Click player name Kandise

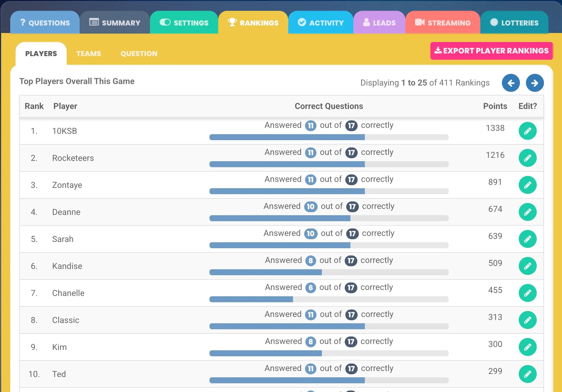point(67,266)
